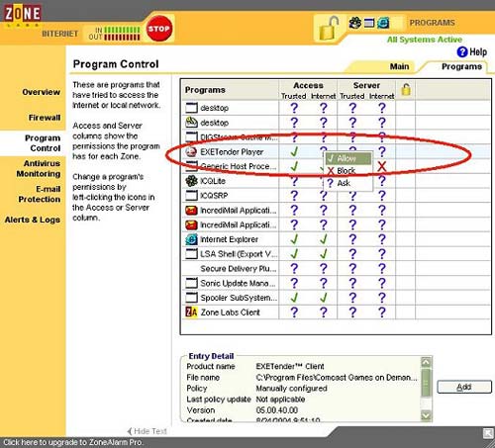Toggle Server Internet block for Generic Host Process
The height and width of the screenshot is (448, 495).
pyautogui.click(x=382, y=166)
